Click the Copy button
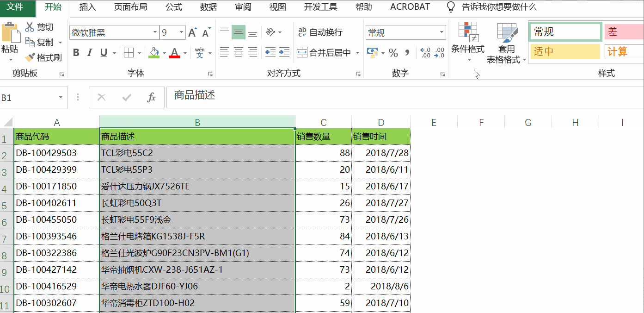644x313 pixels. point(40,42)
